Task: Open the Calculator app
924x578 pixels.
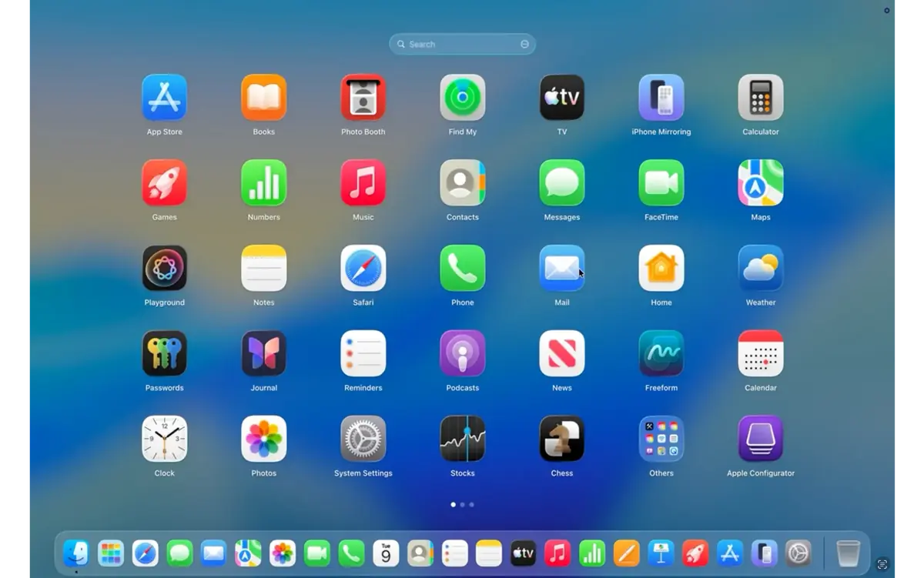Action: pyautogui.click(x=760, y=98)
